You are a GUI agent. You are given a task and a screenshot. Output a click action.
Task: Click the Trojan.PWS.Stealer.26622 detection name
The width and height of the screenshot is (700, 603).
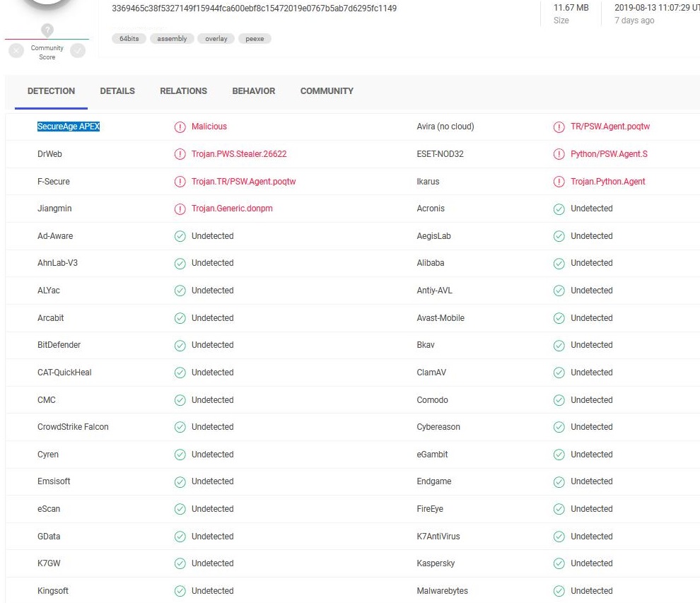(239, 154)
